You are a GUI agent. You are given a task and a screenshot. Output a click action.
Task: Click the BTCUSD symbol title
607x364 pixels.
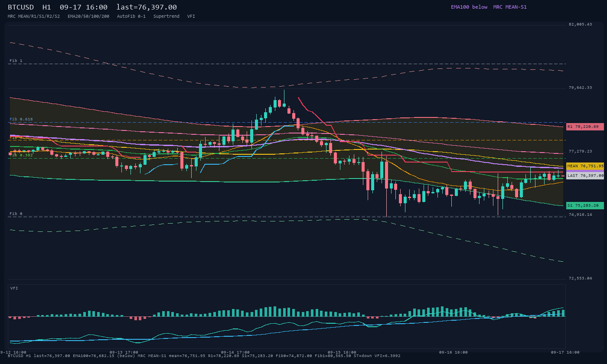click(x=22, y=7)
